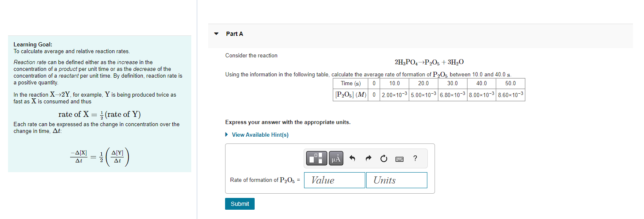Select table cell 5.00×10⁻³
This screenshot has height=219, width=644.
pos(424,95)
